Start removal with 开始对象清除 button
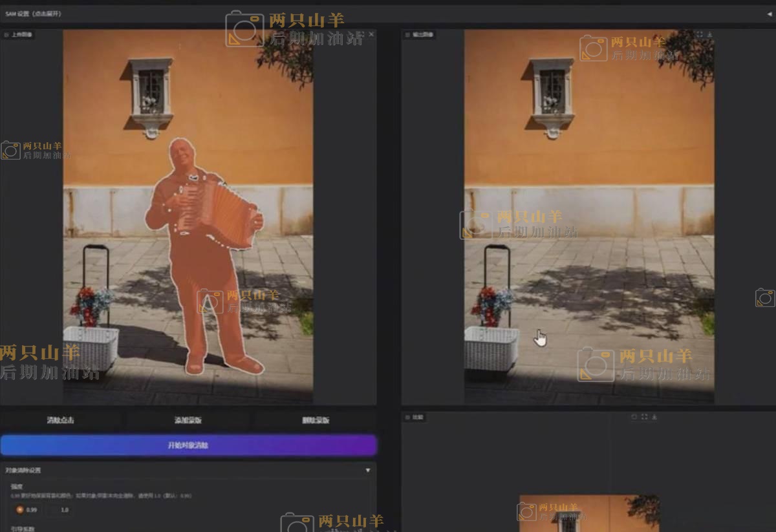 tap(188, 445)
